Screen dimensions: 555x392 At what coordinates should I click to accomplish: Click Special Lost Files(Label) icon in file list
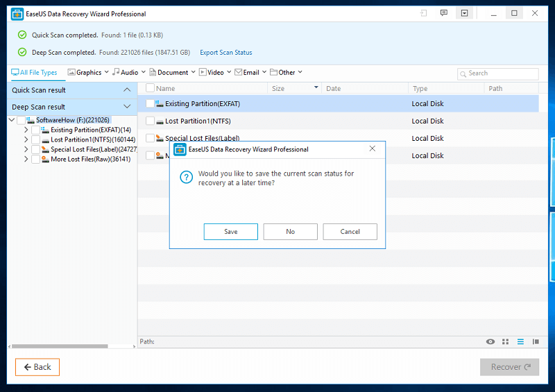pos(160,138)
